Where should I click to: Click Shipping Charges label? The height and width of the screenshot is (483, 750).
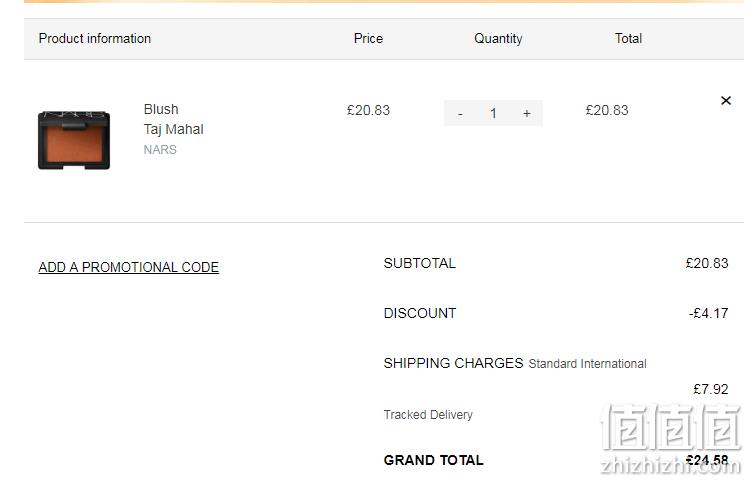click(453, 363)
